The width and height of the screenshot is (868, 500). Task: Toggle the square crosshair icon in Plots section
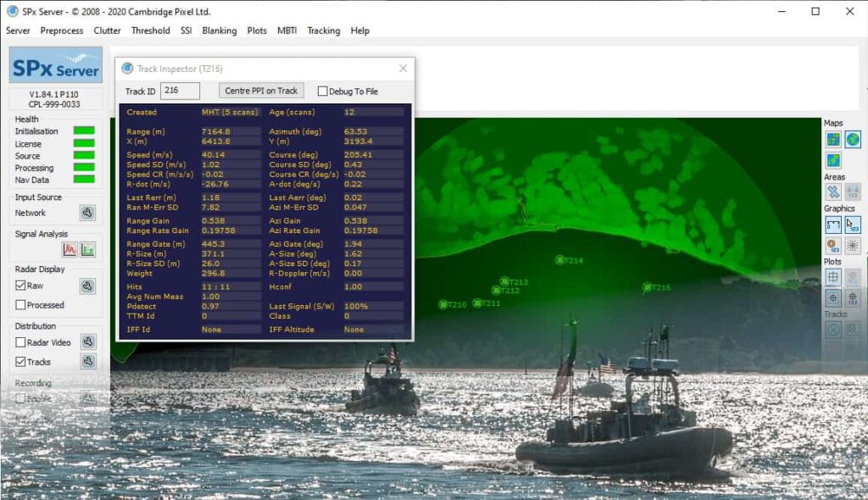coord(833,277)
